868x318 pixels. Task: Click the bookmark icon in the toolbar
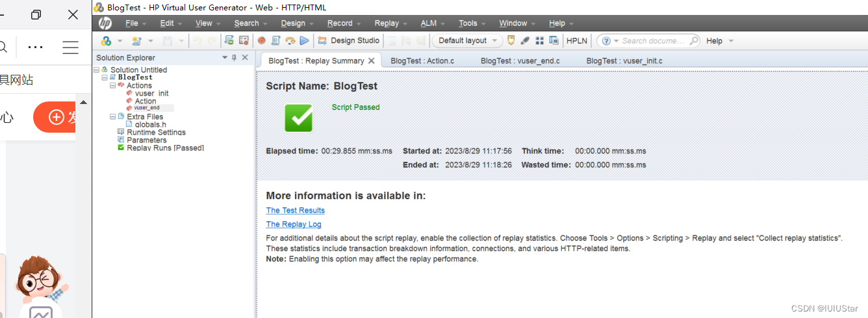tap(511, 40)
